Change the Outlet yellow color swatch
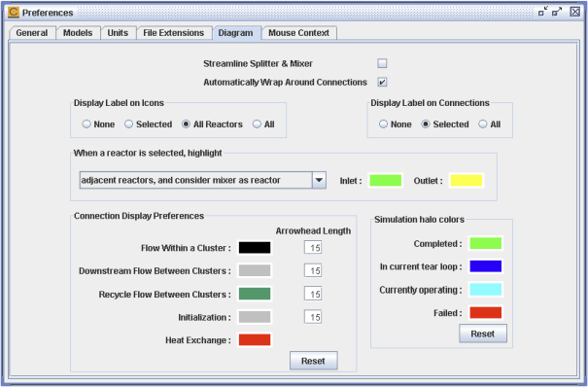This screenshot has height=387, width=588. [x=467, y=181]
